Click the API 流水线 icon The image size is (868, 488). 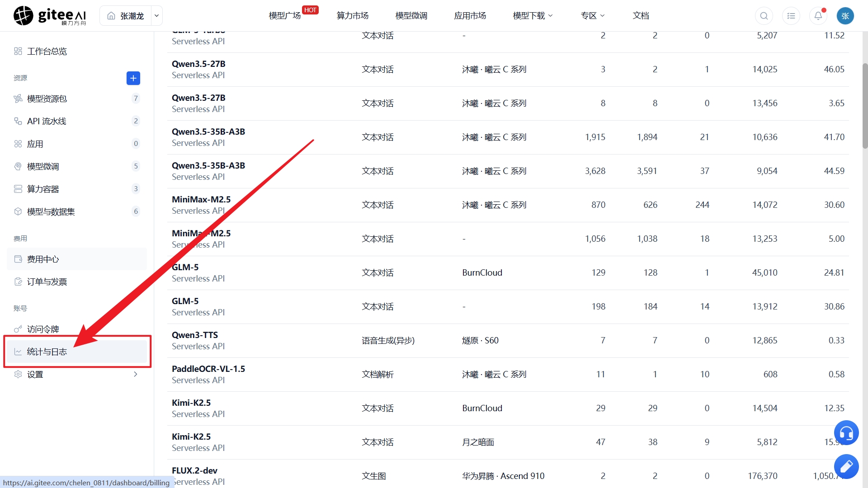[18, 121]
